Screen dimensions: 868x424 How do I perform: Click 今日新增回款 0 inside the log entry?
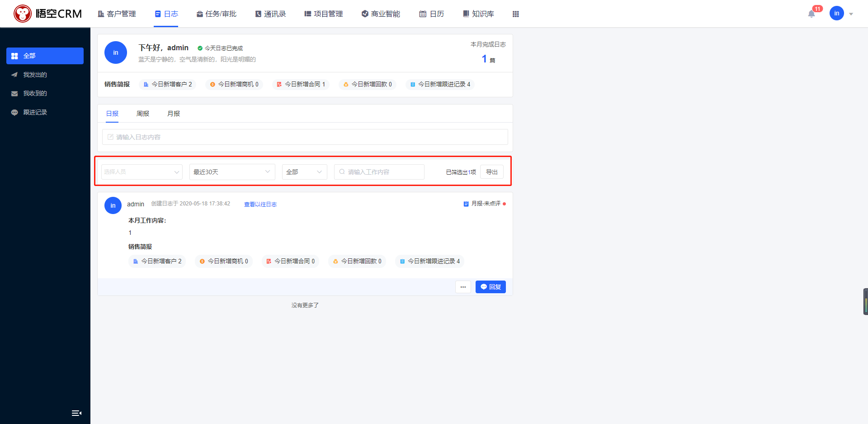click(x=357, y=261)
